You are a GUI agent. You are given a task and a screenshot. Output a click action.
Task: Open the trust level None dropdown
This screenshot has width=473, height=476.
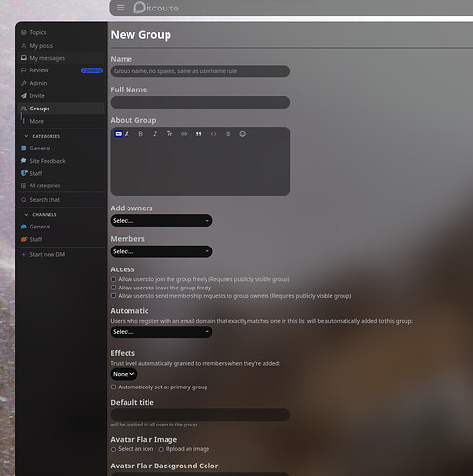click(124, 374)
